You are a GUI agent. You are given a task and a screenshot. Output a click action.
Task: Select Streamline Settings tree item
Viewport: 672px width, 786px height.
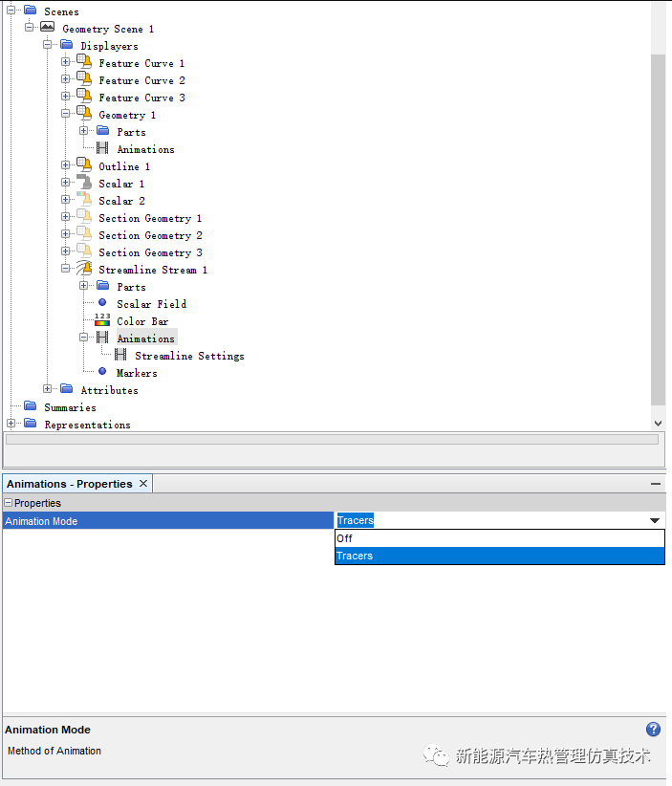click(x=189, y=356)
